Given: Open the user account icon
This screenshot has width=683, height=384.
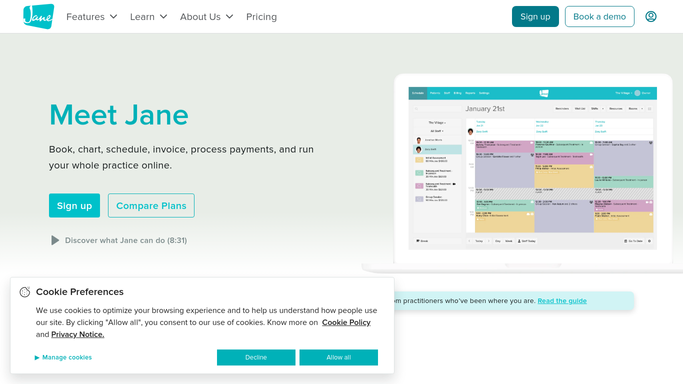Looking at the screenshot, I should [x=651, y=17].
